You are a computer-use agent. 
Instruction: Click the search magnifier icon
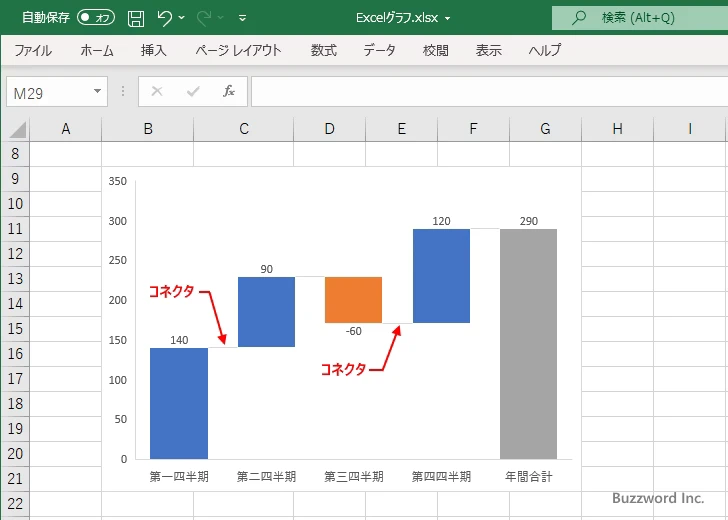click(x=578, y=18)
